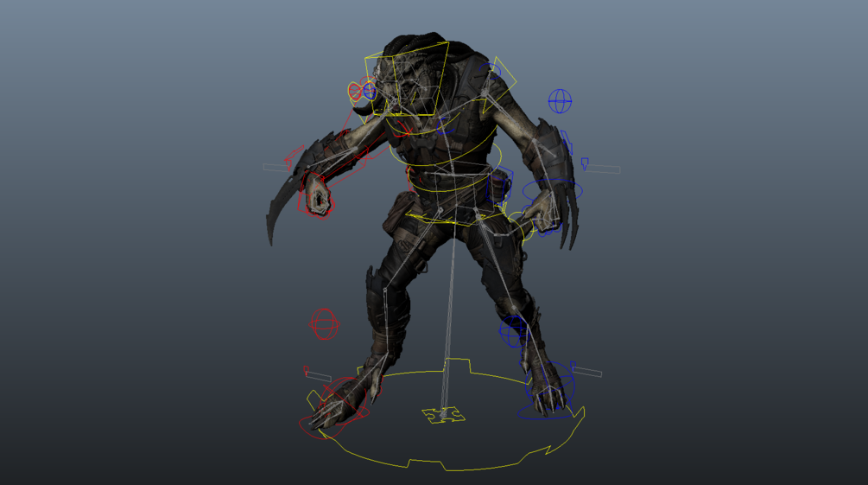
Task: Select the red sphere knee pole-vector control
Action: 324,324
